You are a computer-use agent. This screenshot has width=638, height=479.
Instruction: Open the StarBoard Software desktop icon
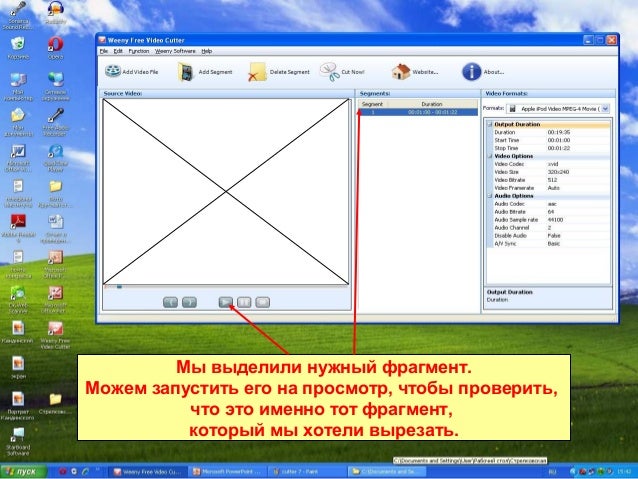pos(18,442)
